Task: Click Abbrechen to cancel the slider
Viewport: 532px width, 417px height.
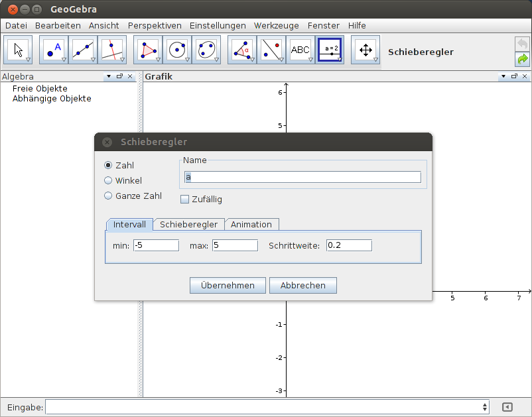Action: [x=302, y=285]
